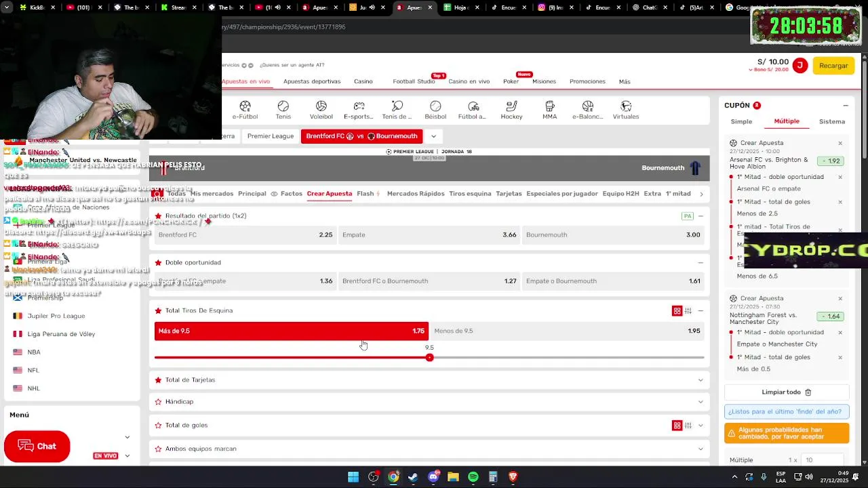This screenshot has height=488, width=868.
Task: Open the Chat support button
Action: pyautogui.click(x=37, y=447)
